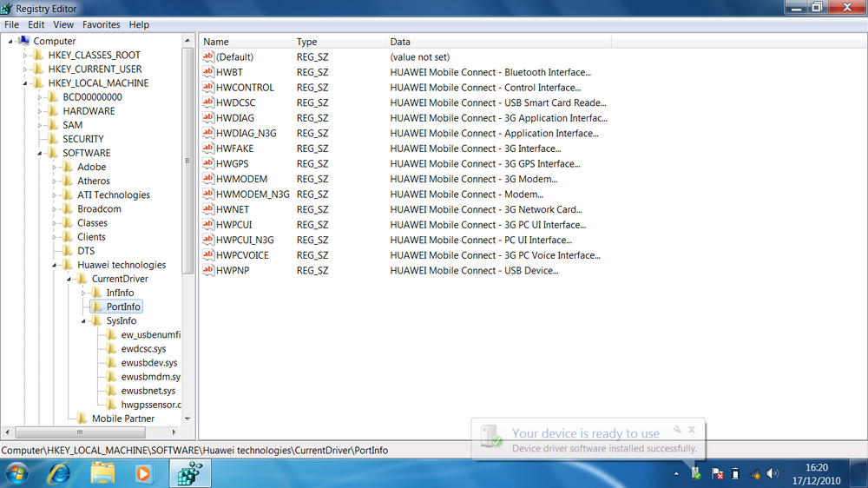This screenshot has height=488, width=868.
Task: Click the HWNET value icon
Action: pyautogui.click(x=208, y=209)
